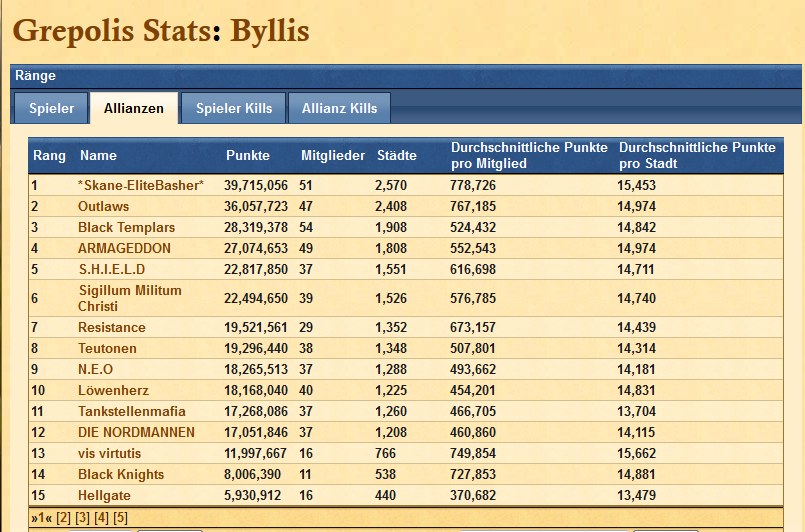The image size is (805, 532).
Task: Click the Punkte column header
Action: [247, 156]
